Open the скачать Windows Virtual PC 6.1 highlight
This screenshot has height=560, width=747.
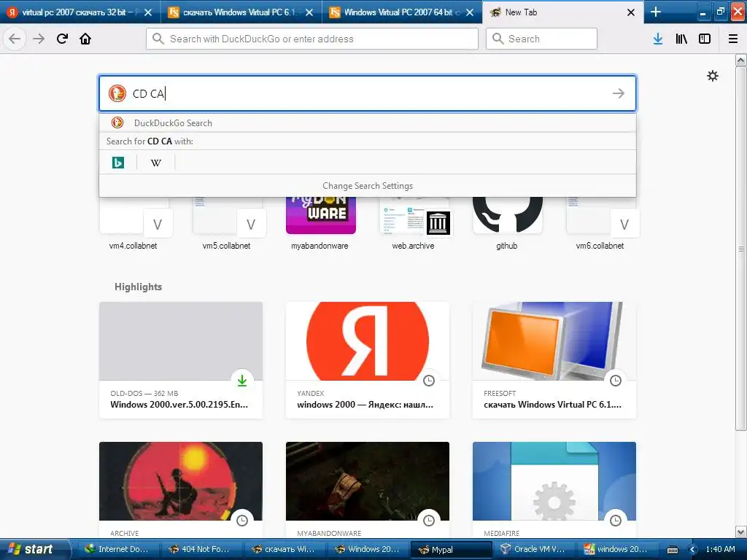click(554, 360)
